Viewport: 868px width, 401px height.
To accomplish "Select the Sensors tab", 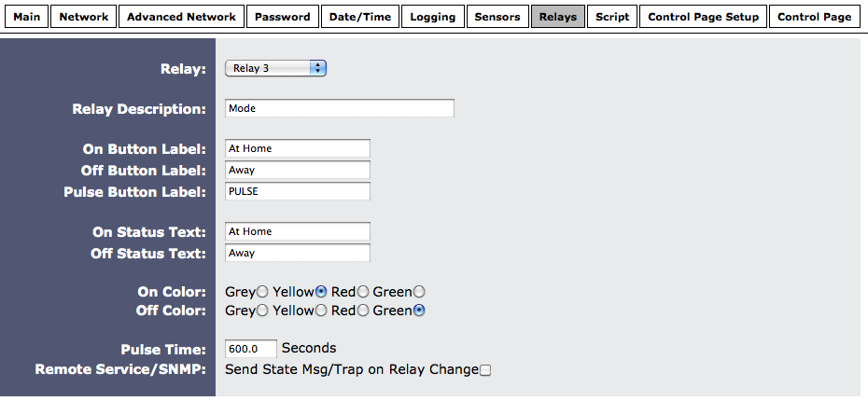I will pos(497,17).
